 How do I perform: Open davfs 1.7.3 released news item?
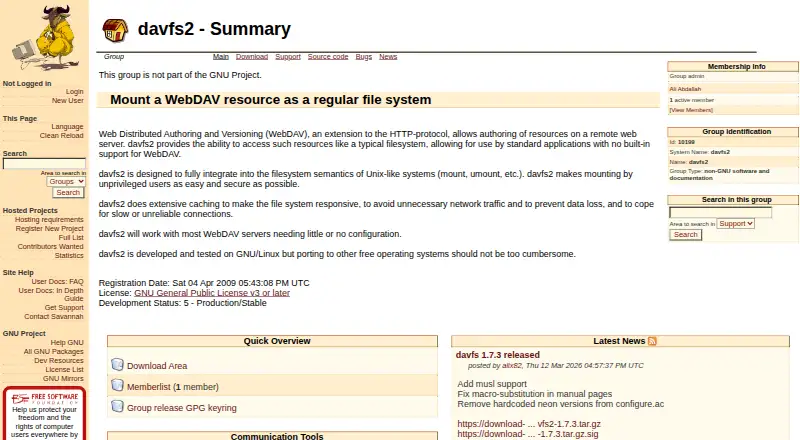click(497, 355)
